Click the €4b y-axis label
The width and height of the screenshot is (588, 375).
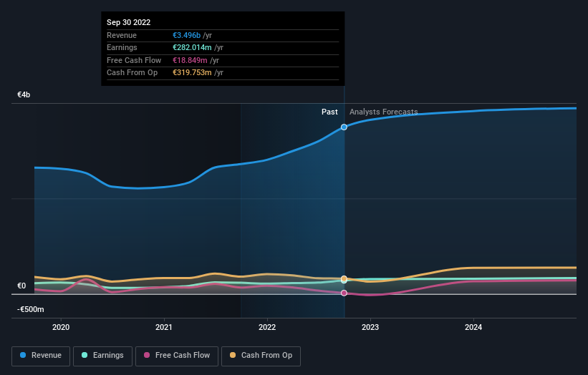click(x=24, y=94)
